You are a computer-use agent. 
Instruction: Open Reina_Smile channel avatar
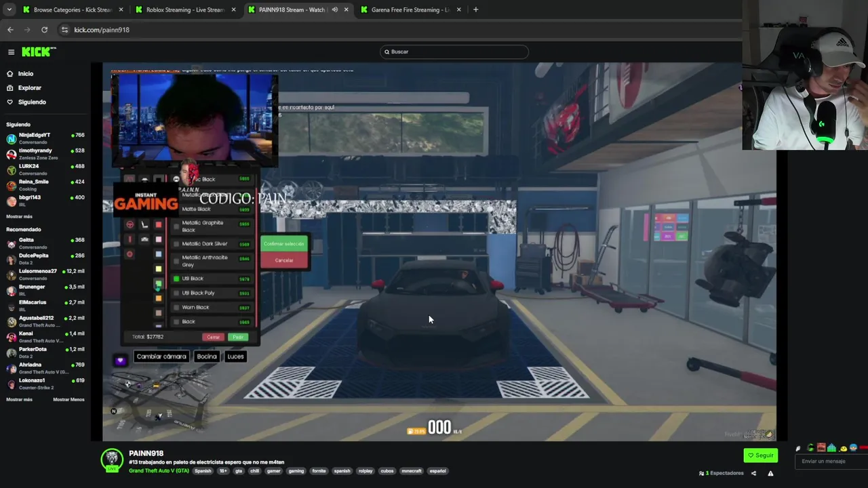coord(11,185)
